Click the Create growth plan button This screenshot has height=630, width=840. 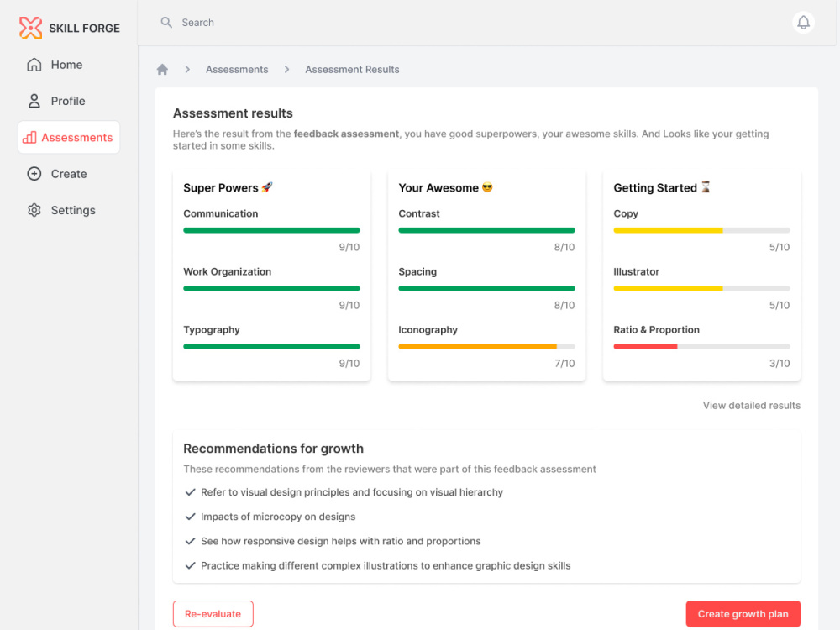coord(743,614)
